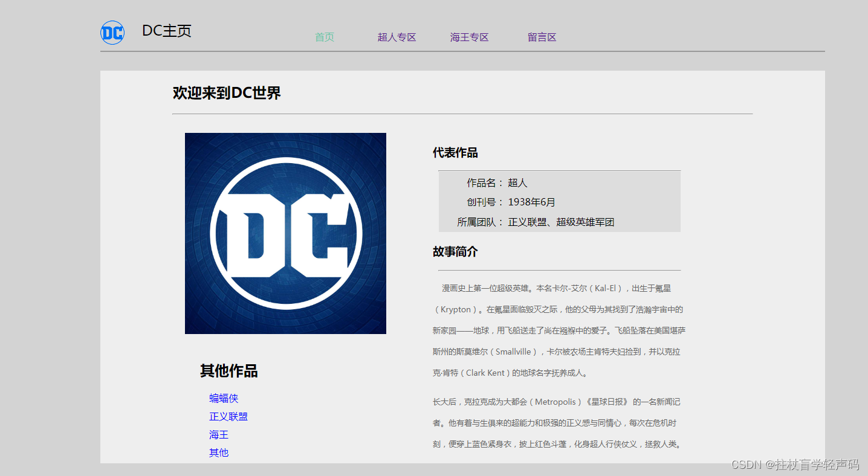Screen dimensions: 868x476
Task: Select the value 正义联盟、超级英雄军团
Action: pos(561,222)
